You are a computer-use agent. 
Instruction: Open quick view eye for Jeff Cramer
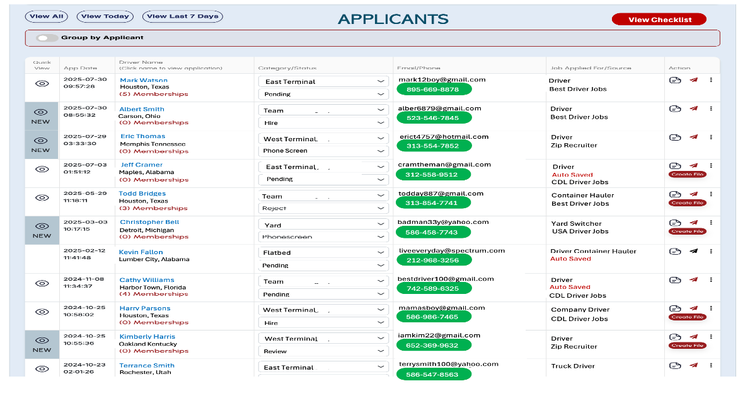pos(42,169)
